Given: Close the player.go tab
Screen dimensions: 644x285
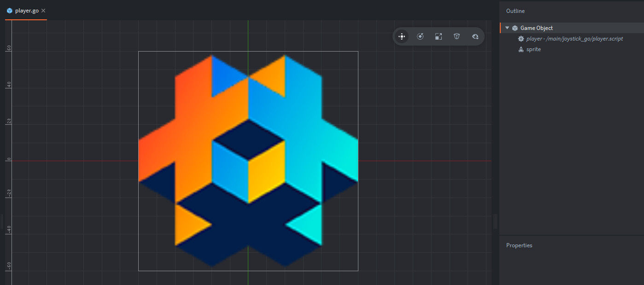Looking at the screenshot, I should point(43,11).
